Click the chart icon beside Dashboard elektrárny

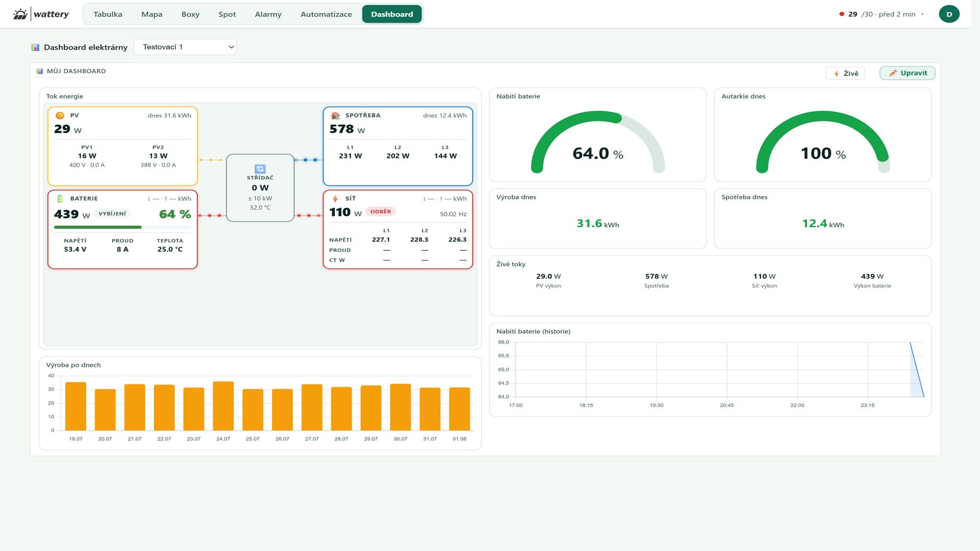coord(36,47)
